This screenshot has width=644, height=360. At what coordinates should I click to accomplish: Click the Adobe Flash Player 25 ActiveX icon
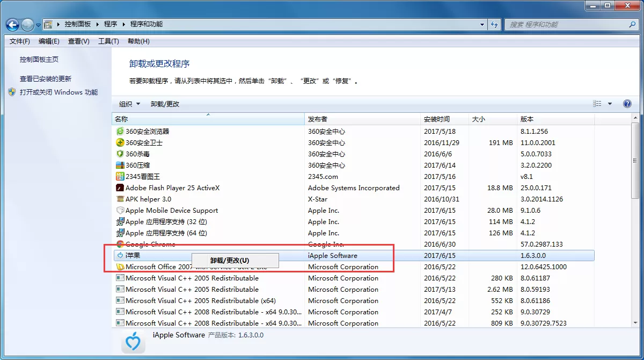pyautogui.click(x=120, y=188)
